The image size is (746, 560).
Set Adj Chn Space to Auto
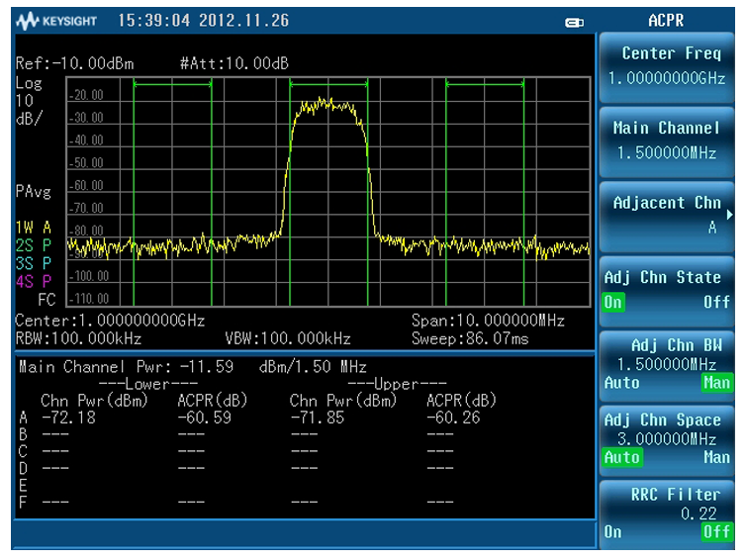click(622, 458)
